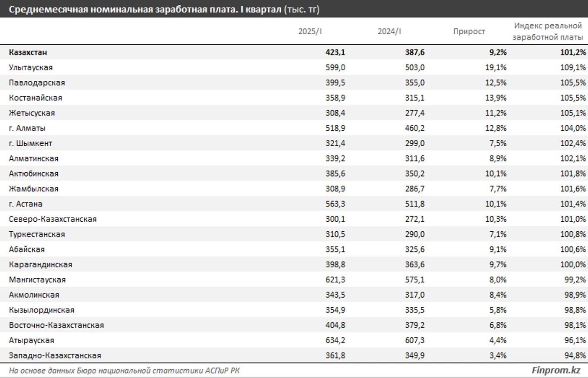Select the г. Алматы row label

(27, 128)
